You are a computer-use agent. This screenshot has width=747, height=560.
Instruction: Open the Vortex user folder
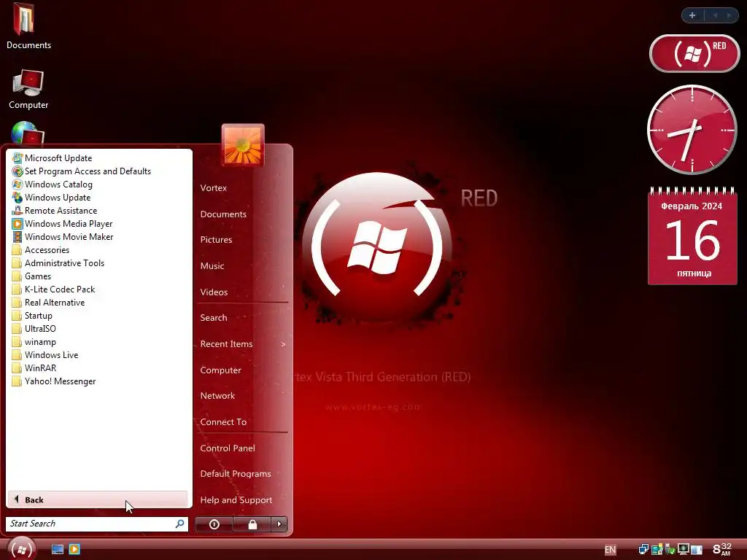tap(214, 187)
